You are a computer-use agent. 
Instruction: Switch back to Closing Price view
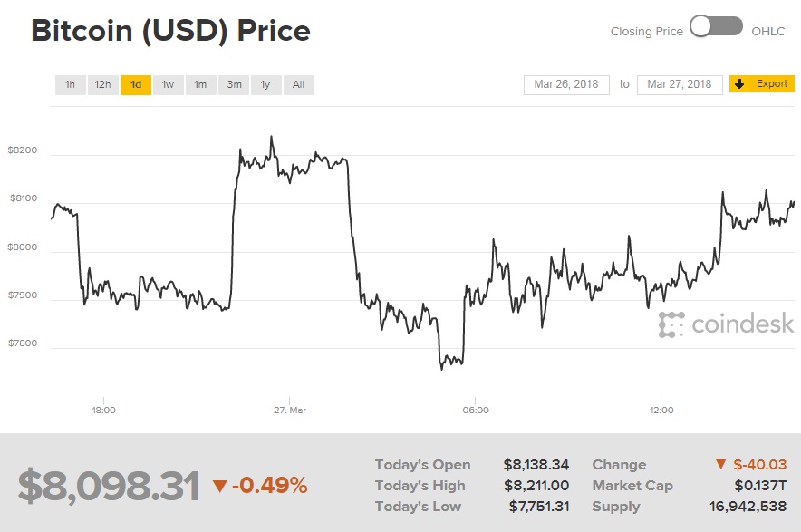(646, 31)
